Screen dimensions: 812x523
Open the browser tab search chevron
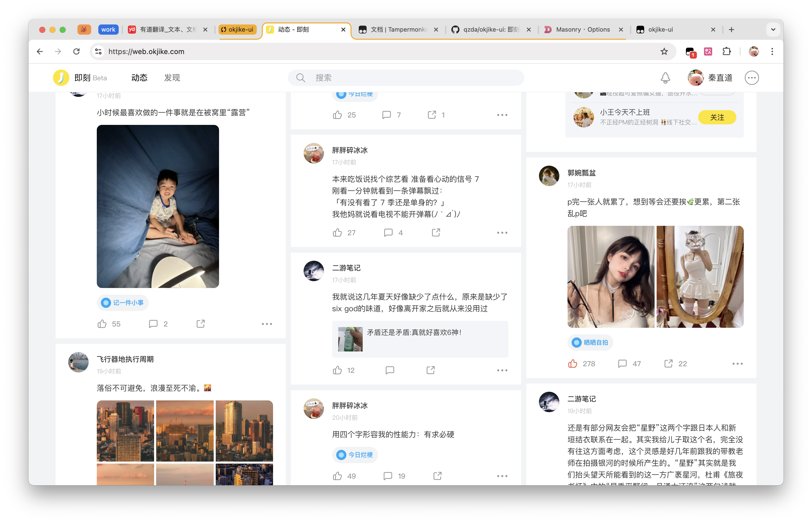point(773,30)
